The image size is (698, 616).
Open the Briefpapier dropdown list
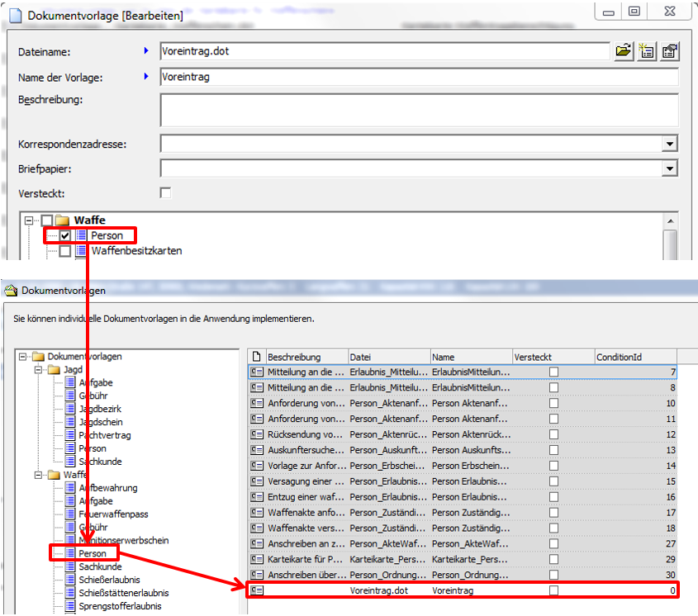(669, 168)
